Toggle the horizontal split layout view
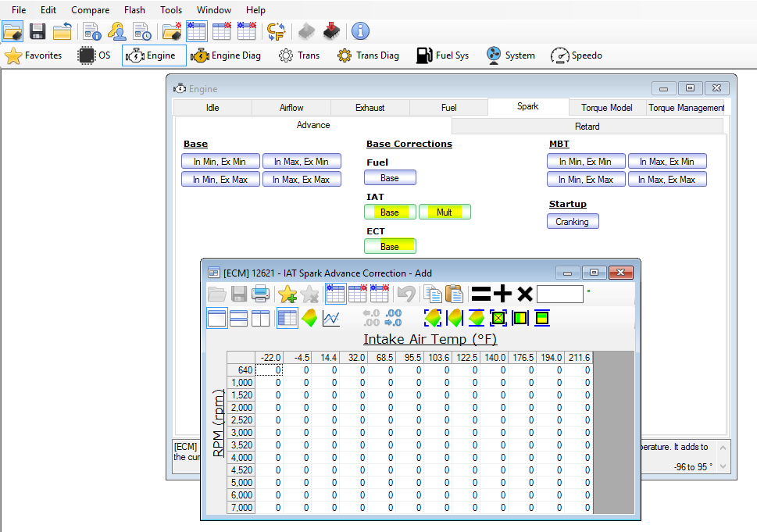 coord(238,318)
